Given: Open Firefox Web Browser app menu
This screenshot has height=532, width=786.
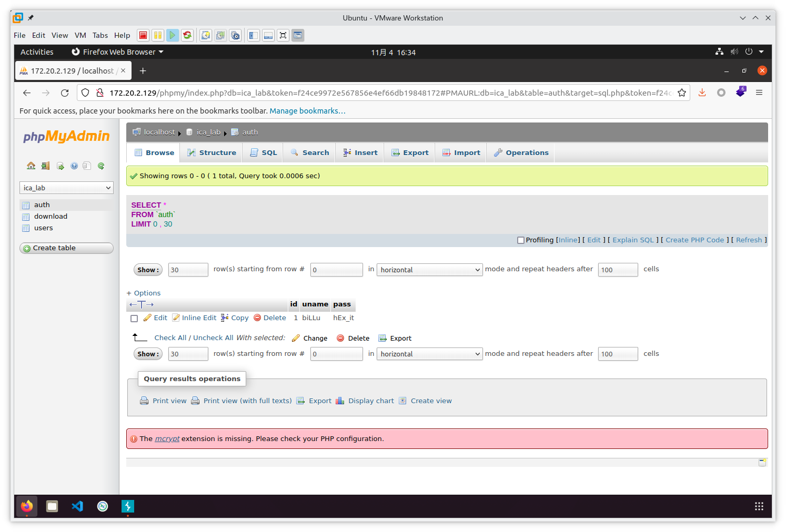Looking at the screenshot, I should [118, 52].
